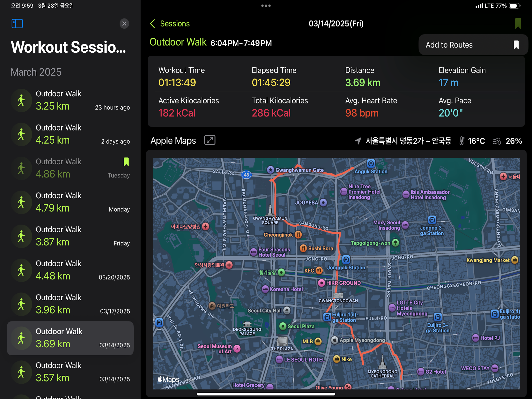Select the highlighted 3.69 km session
Viewport: 532px width, 399px height.
(x=70, y=338)
